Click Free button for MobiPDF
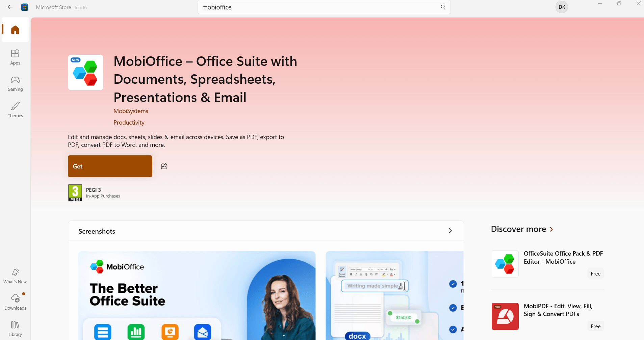 [x=595, y=326]
